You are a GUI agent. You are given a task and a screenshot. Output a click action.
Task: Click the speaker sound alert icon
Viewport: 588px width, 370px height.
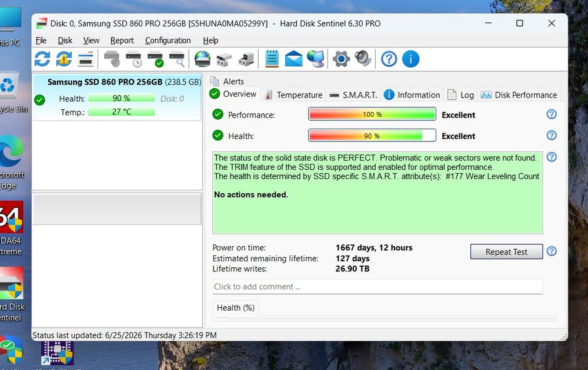(x=363, y=58)
